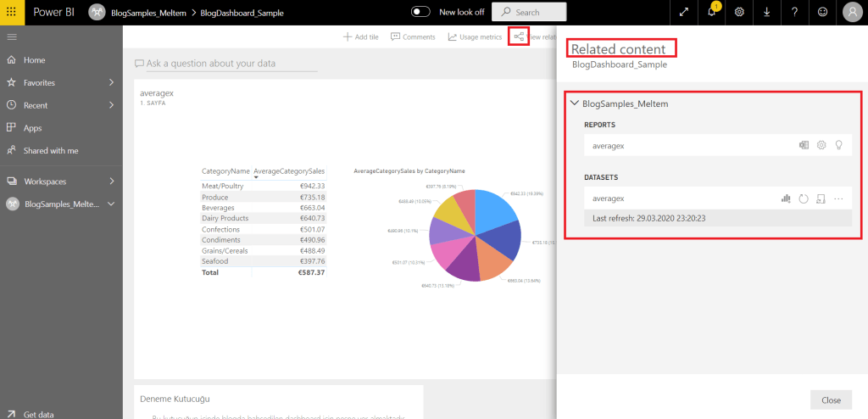Open Analyze in Excel for averagex report
Screen dimensions: 868x419
click(x=804, y=146)
